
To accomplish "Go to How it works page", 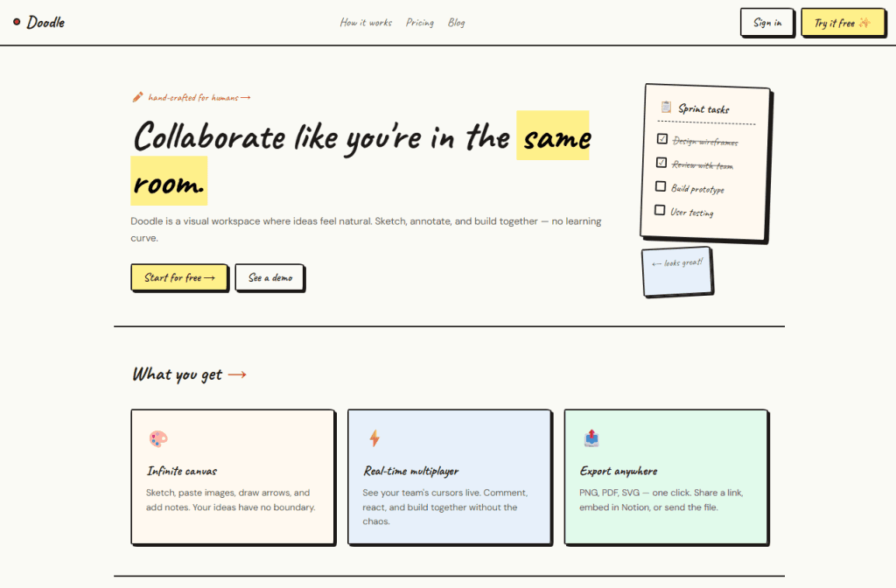I will coord(366,23).
